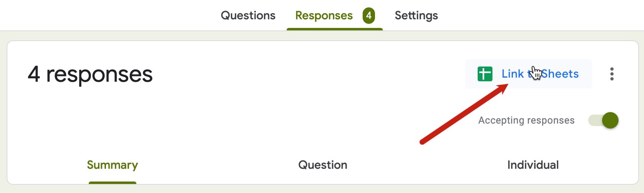Click the Link to Sheets button

[529, 74]
